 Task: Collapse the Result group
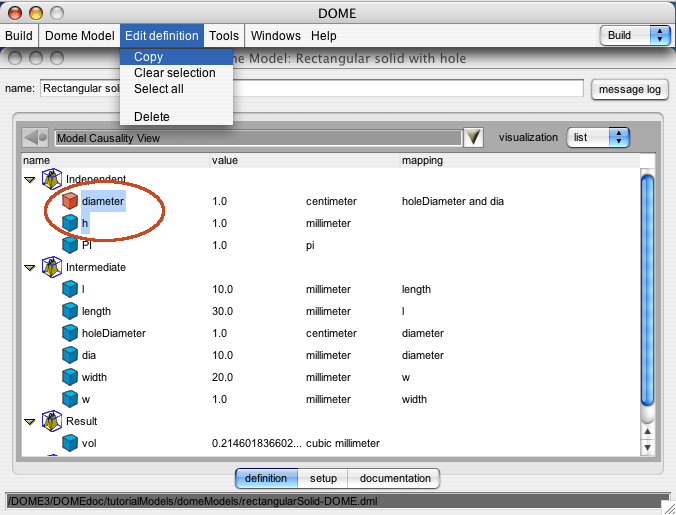[30, 421]
